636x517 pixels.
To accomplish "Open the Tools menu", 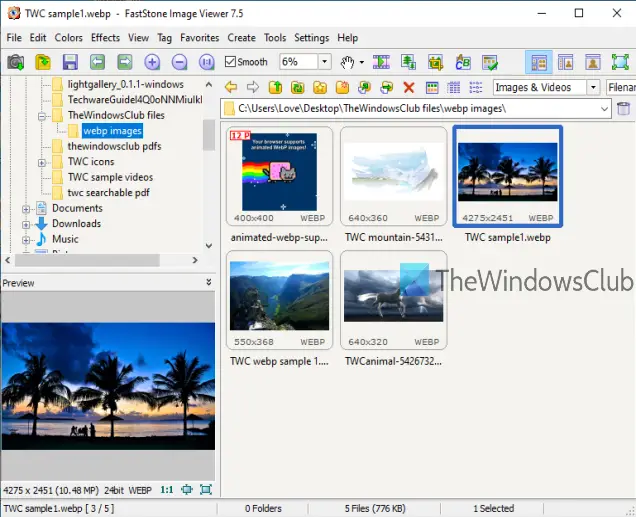I will click(x=275, y=38).
